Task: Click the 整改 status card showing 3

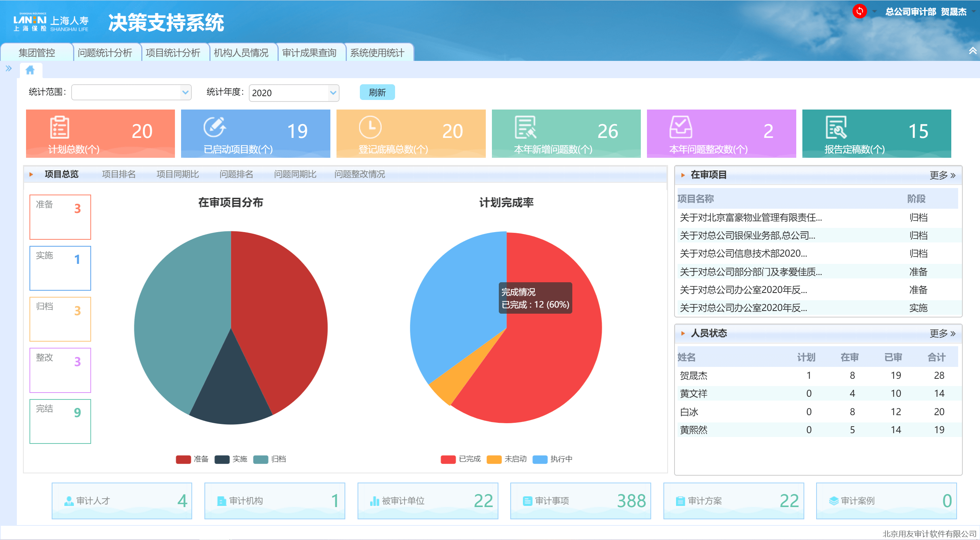Action: pyautogui.click(x=60, y=370)
